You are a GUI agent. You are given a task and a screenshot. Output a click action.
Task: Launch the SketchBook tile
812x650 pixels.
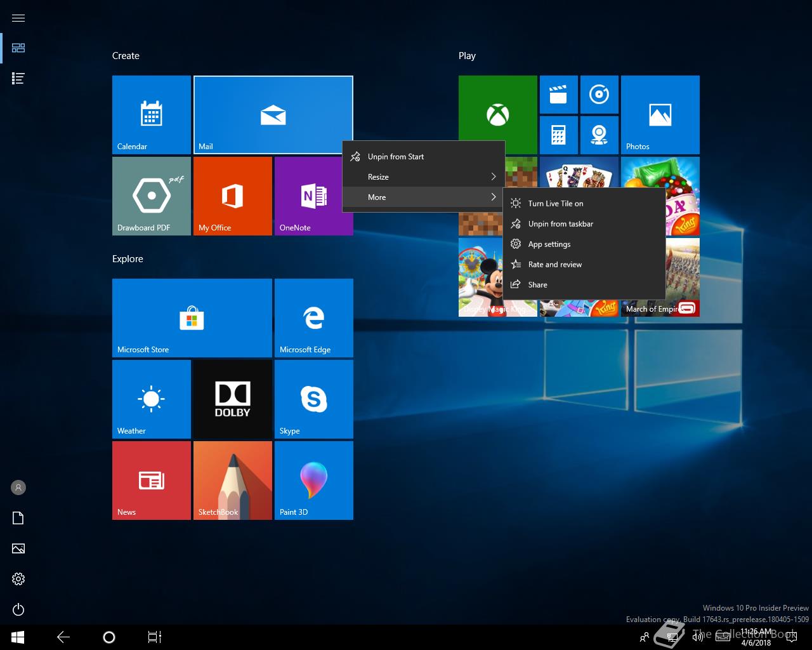pyautogui.click(x=233, y=481)
